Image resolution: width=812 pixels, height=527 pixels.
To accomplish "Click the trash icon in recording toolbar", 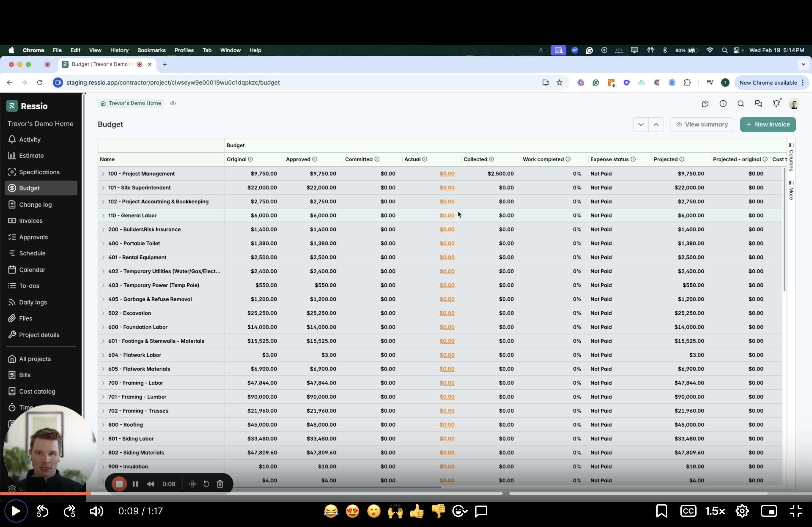I will 220,484.
